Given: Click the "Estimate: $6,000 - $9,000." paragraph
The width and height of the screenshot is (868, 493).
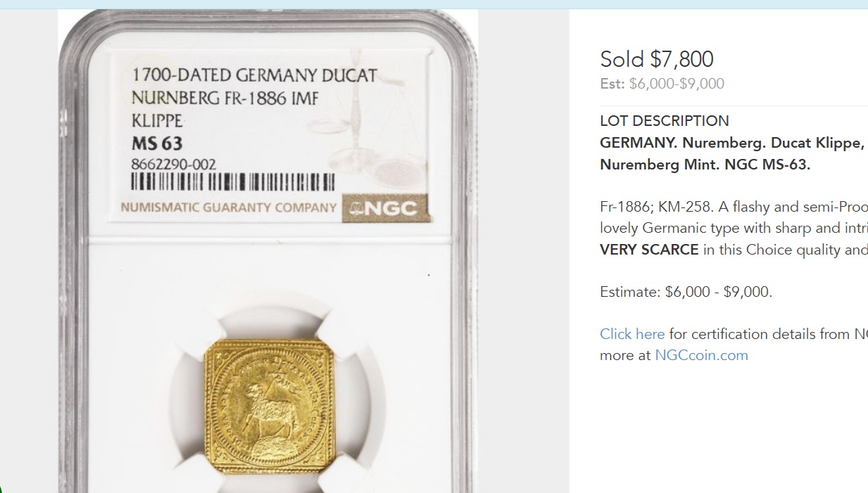Looking at the screenshot, I should tap(686, 292).
